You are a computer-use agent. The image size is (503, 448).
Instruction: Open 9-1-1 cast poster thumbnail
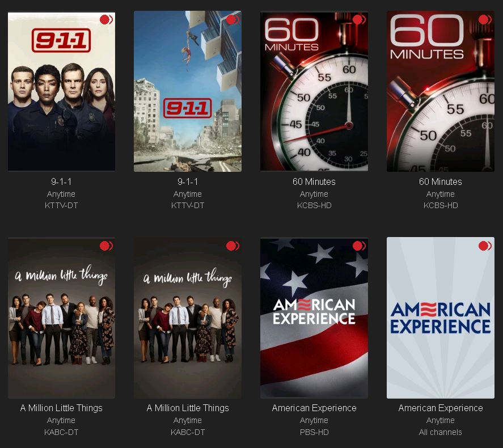pos(61,91)
